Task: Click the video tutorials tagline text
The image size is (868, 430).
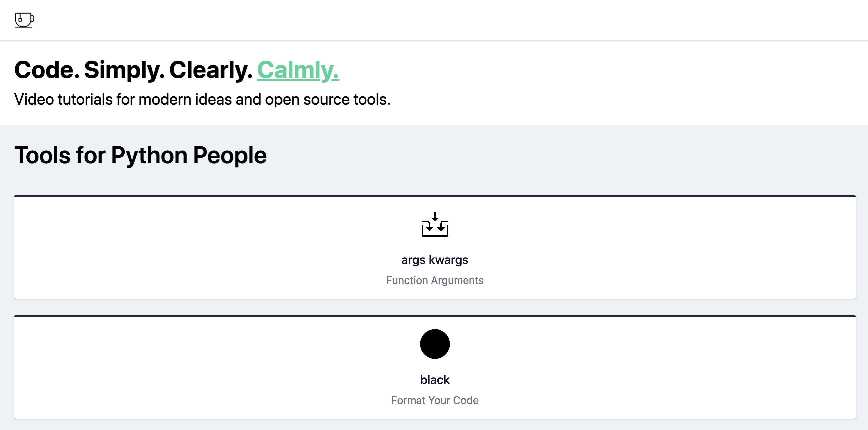Action: (x=202, y=99)
